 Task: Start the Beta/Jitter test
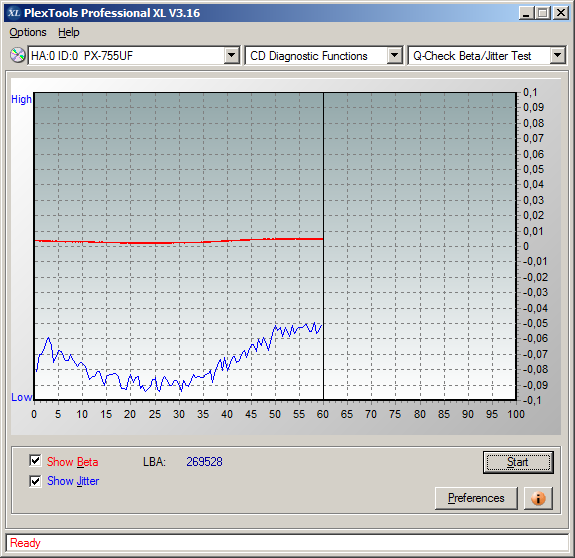click(x=518, y=462)
